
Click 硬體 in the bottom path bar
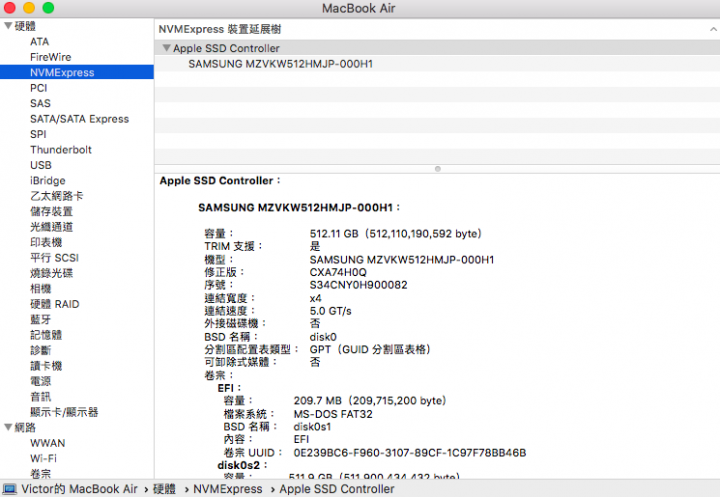(164, 489)
